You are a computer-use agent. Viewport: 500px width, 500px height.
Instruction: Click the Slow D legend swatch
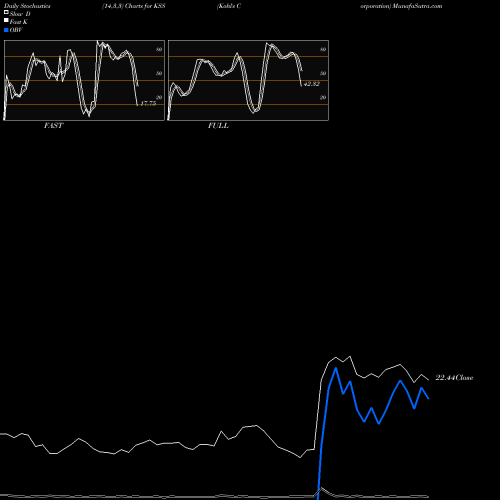[x=6, y=12]
